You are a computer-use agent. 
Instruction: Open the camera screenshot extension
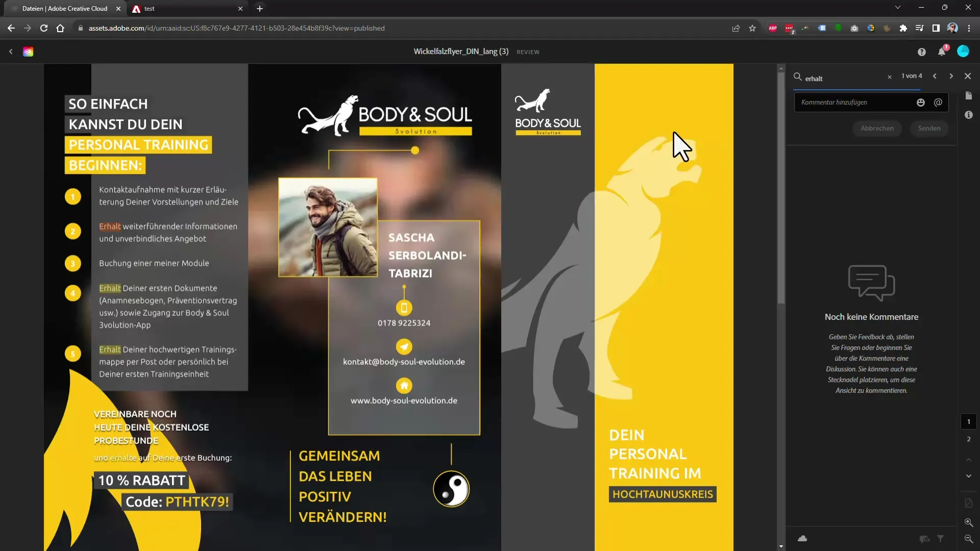tap(854, 28)
